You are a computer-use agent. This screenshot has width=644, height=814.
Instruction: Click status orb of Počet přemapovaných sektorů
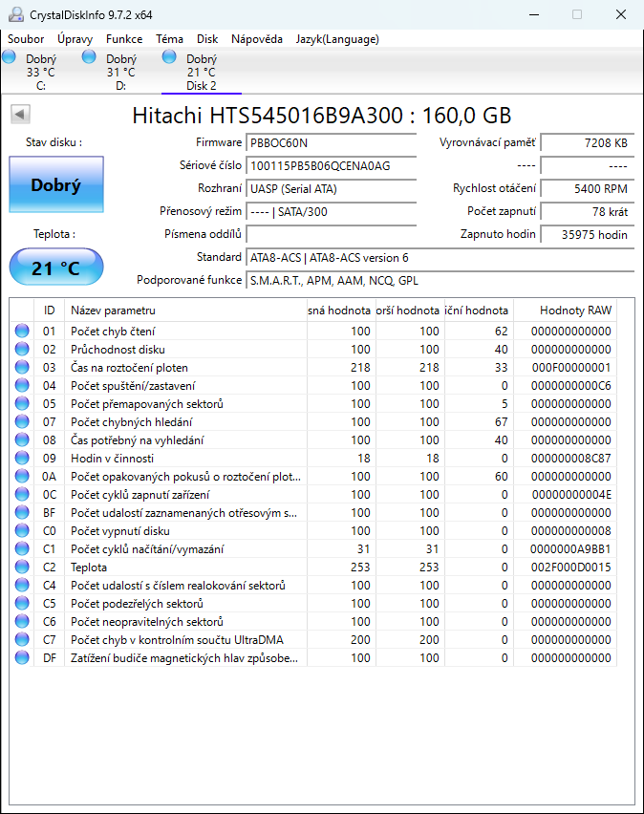[x=22, y=403]
